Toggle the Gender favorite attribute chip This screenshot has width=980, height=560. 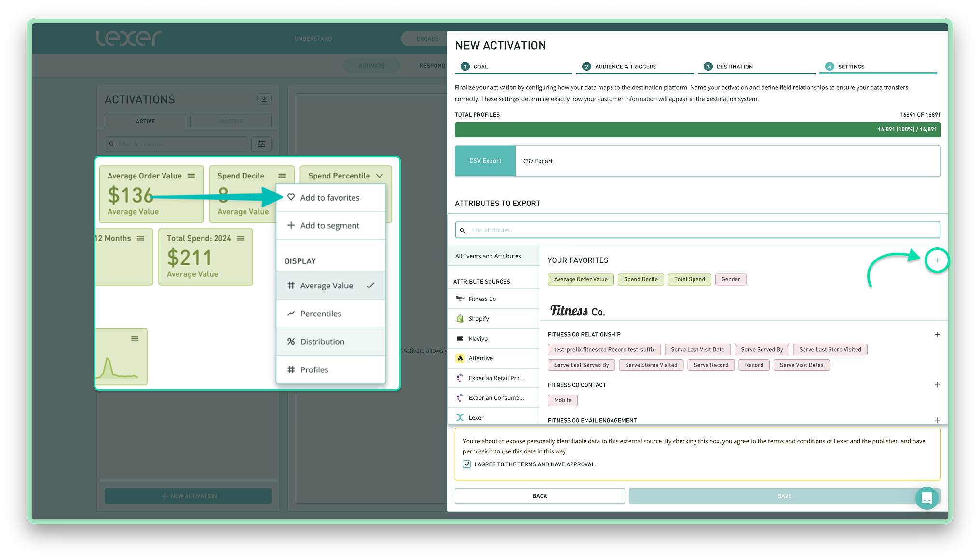tap(731, 279)
